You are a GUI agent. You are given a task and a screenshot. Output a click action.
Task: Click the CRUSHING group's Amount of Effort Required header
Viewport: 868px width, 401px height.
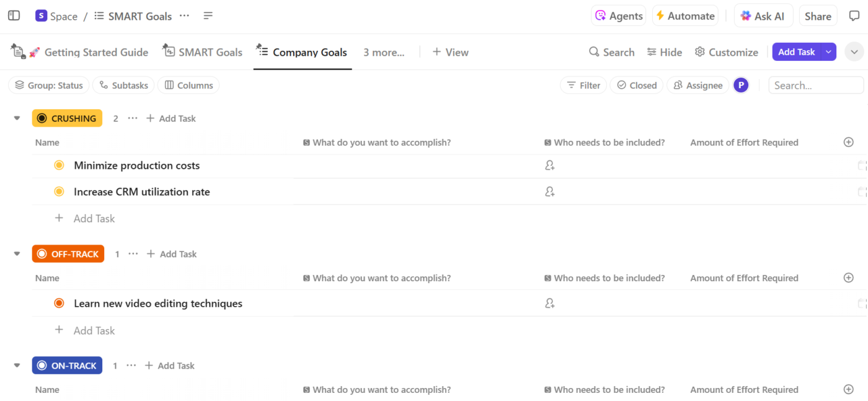click(x=744, y=143)
